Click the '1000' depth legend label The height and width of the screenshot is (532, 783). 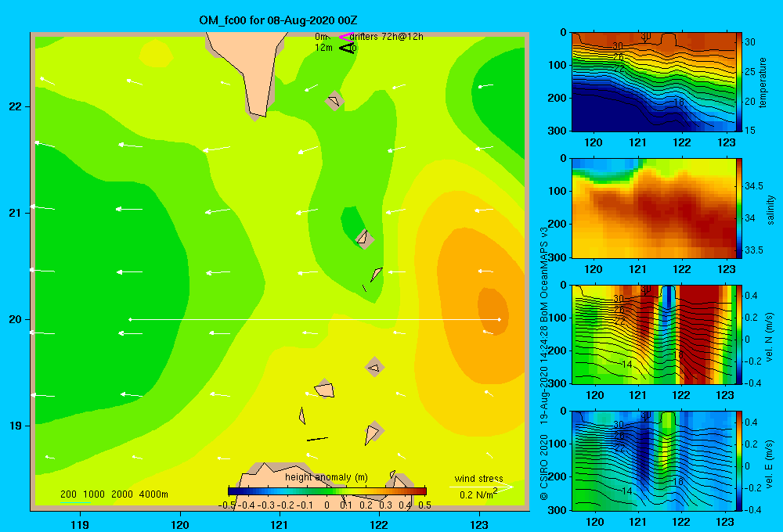[x=94, y=494]
